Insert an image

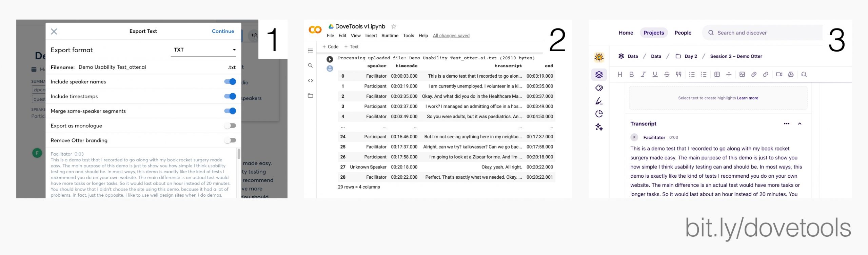tap(742, 75)
